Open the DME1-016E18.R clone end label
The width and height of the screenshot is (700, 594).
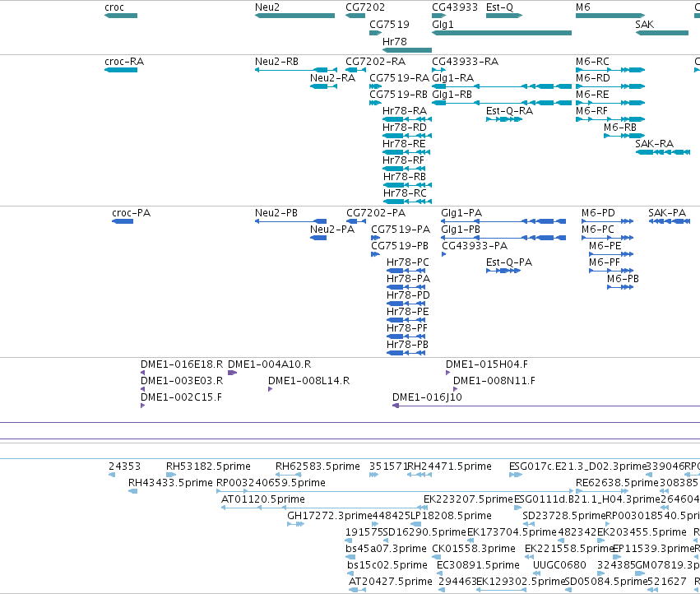(182, 364)
